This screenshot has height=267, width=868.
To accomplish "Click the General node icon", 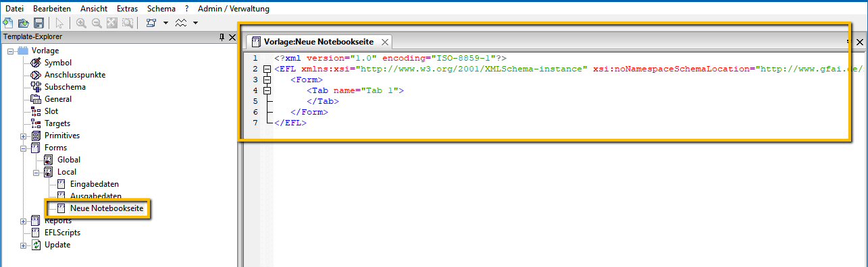I will click(x=36, y=99).
